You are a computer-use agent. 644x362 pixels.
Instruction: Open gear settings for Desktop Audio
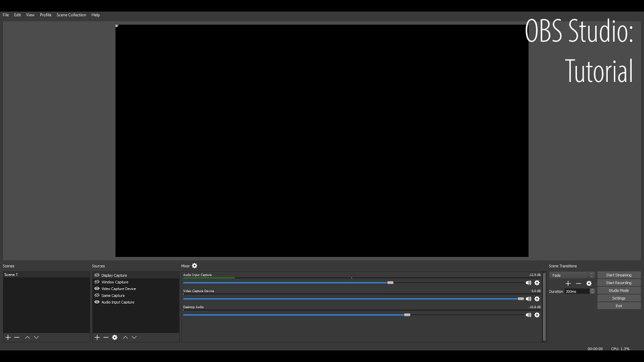point(537,315)
